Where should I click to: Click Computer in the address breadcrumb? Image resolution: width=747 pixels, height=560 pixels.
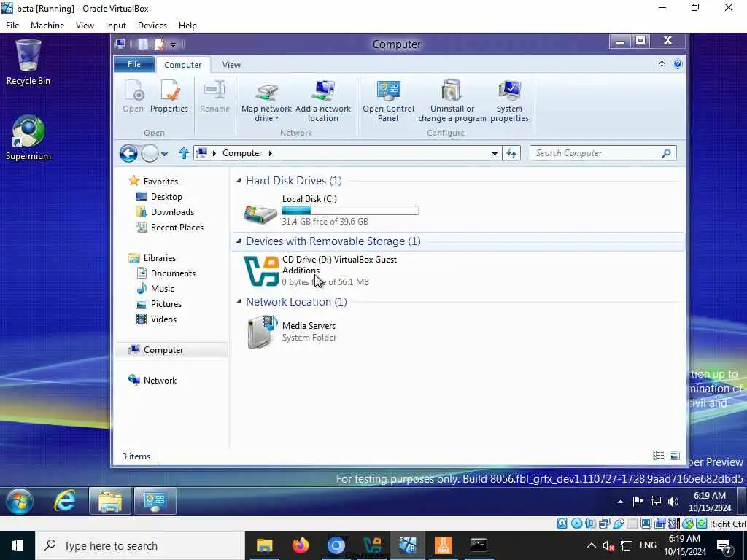pos(242,153)
